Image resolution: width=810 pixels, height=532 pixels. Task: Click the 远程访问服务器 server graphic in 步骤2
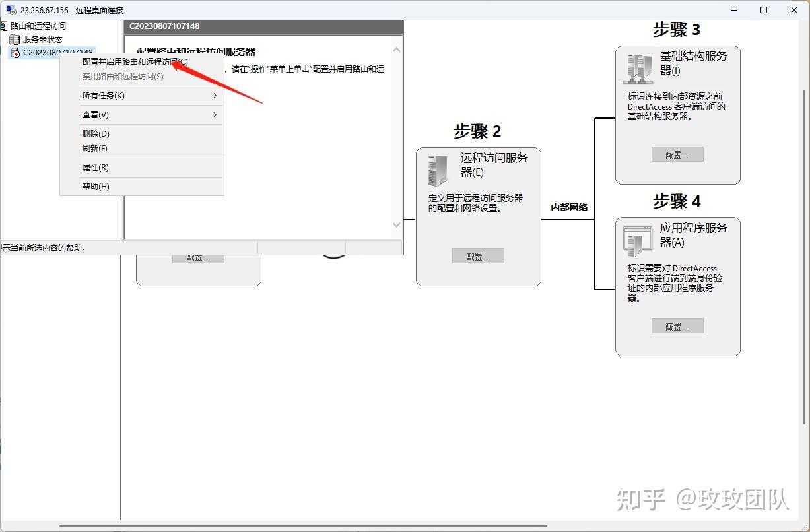coord(435,170)
